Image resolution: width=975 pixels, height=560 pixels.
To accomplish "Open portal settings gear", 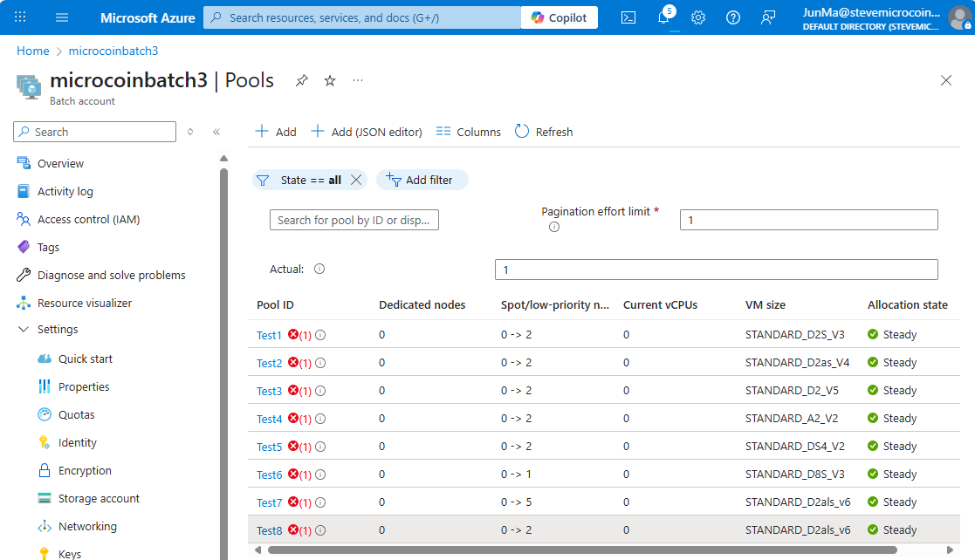I will click(x=698, y=17).
